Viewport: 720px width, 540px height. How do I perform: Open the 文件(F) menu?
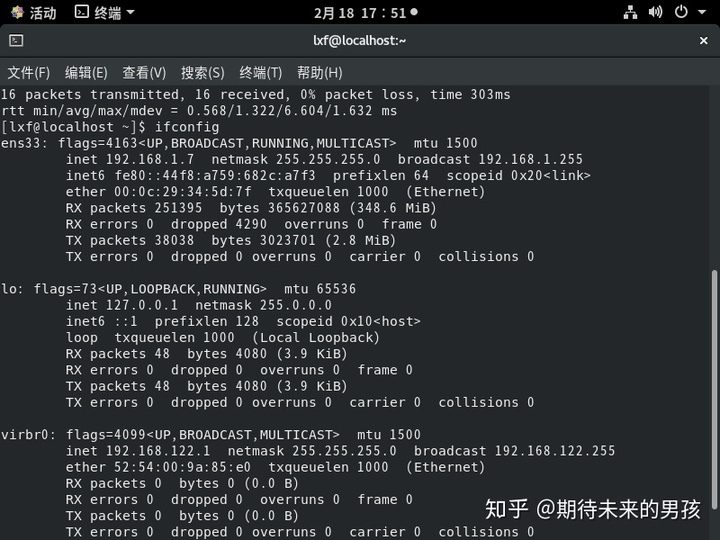(28, 73)
